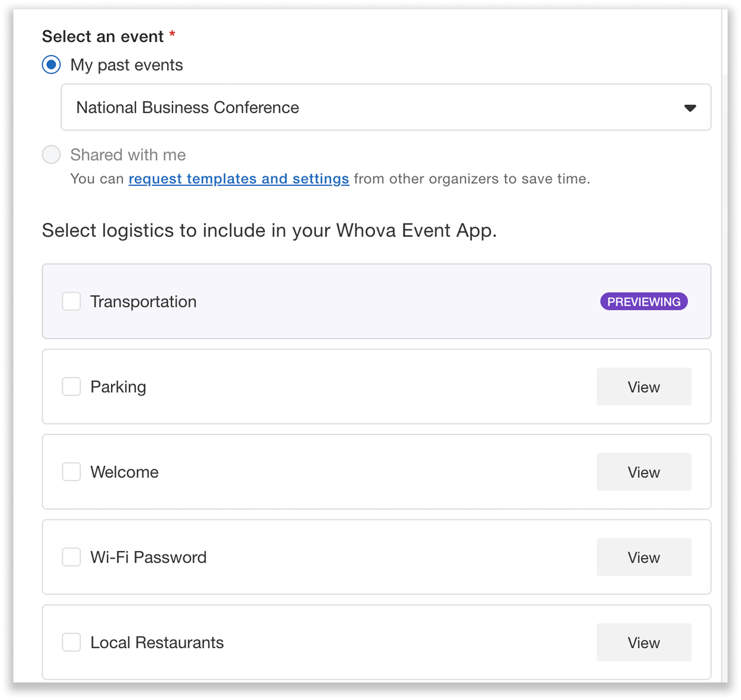This screenshot has width=741, height=700.
Task: Click View next to Welcome
Action: pyautogui.click(x=644, y=471)
